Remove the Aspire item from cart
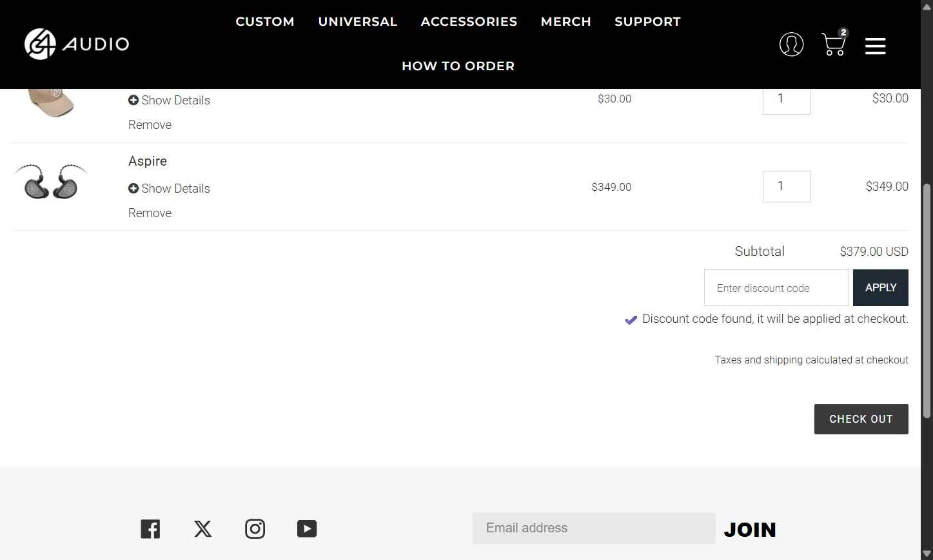The height and width of the screenshot is (560, 933). [150, 213]
